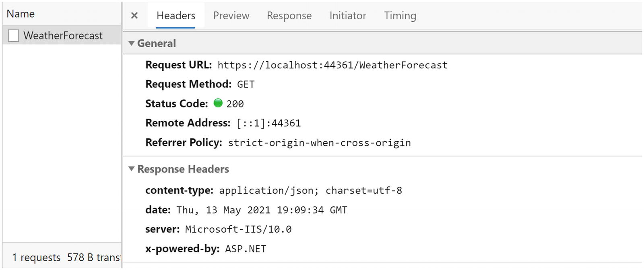Switch to the Initiator tab
644x270 pixels.
(x=348, y=16)
